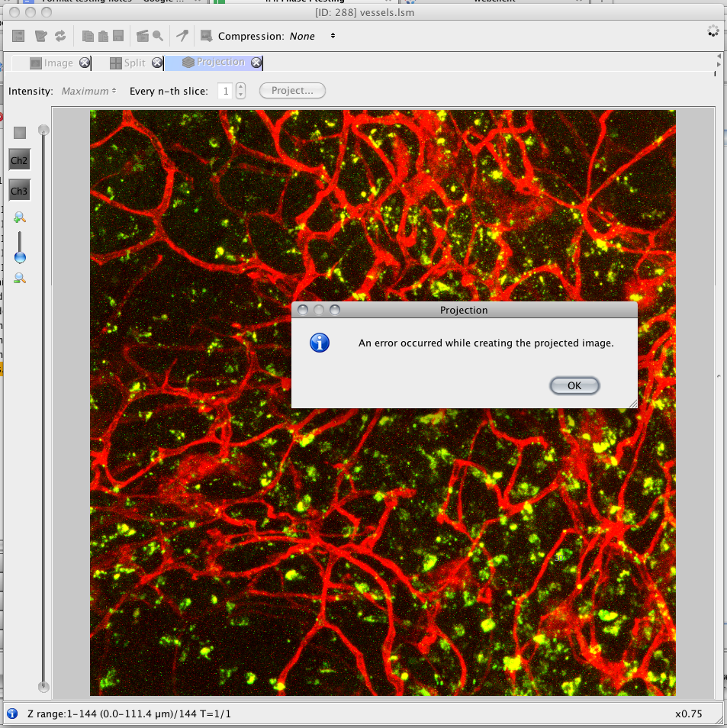The height and width of the screenshot is (728, 727).
Task: Click the blue zoom slider knob
Action: (x=20, y=257)
